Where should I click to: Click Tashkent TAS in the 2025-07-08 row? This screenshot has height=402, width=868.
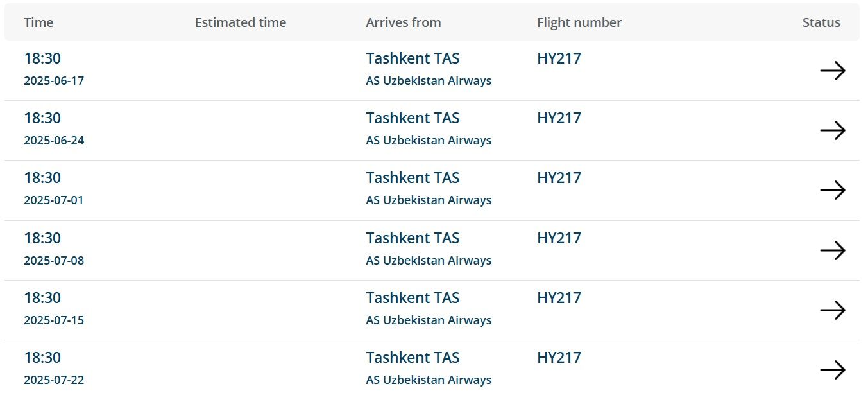point(413,238)
